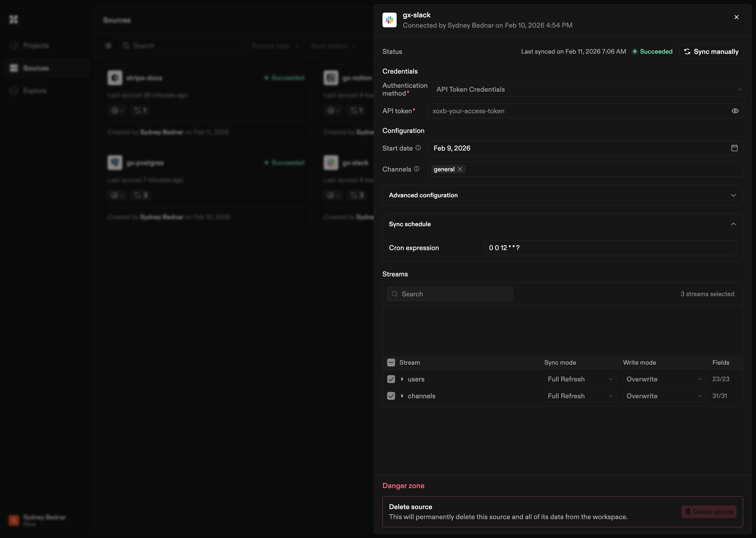Click info icon next to Channels

(x=416, y=169)
